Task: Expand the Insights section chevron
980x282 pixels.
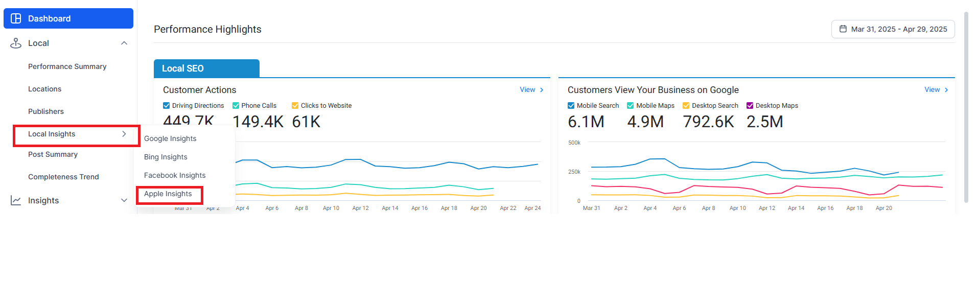Action: point(124,200)
